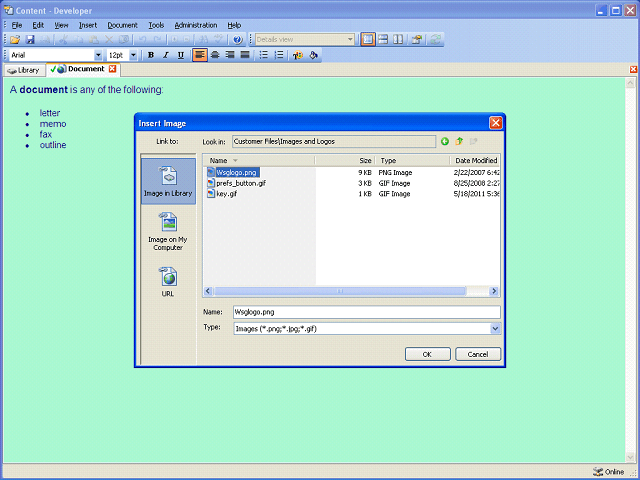This screenshot has width=640, height=480.
Task: Choose the URL link option
Action: coord(168,281)
